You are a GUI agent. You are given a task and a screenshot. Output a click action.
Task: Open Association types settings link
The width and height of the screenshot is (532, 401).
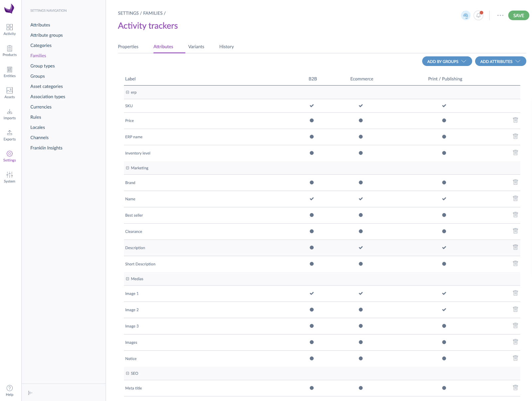(48, 97)
